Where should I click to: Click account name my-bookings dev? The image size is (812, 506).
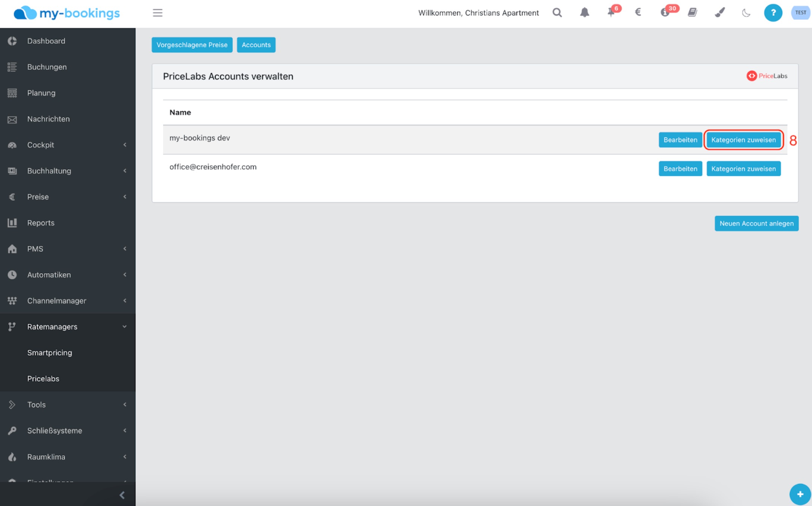pyautogui.click(x=200, y=138)
